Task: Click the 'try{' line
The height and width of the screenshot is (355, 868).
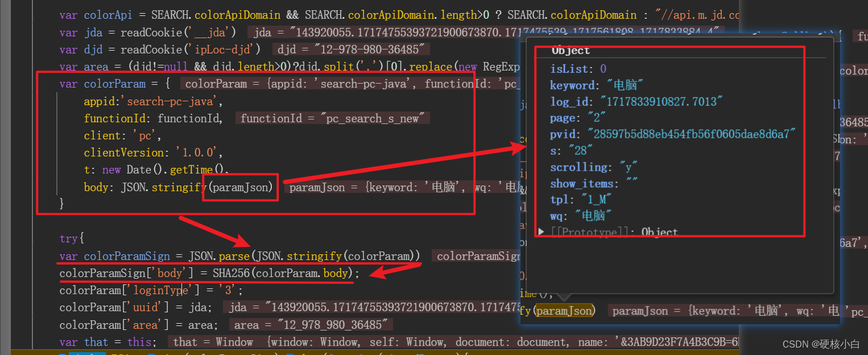Action: pos(72,238)
